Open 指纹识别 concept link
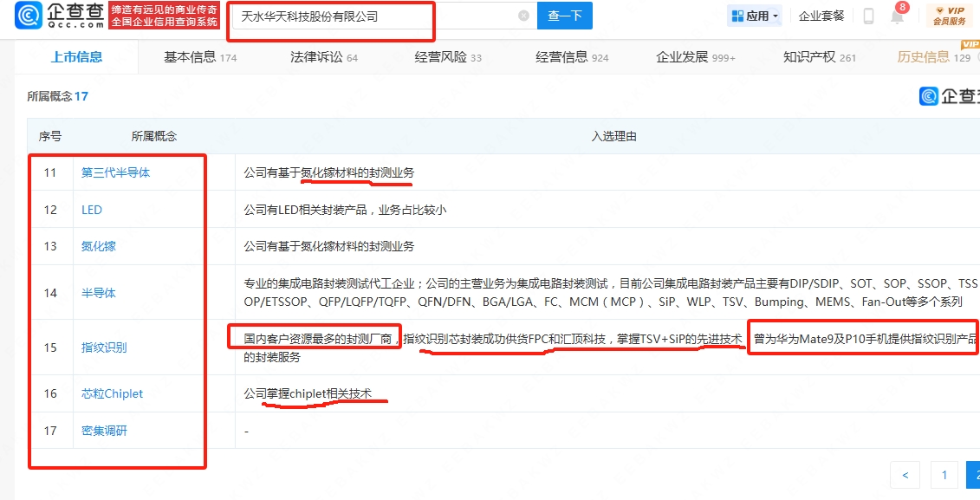980x500 pixels. click(x=104, y=347)
